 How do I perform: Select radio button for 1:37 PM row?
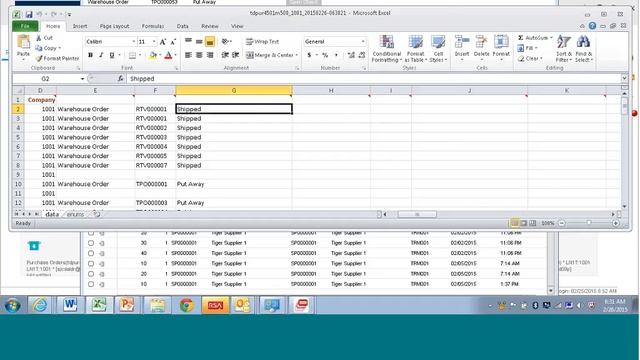click(91, 284)
